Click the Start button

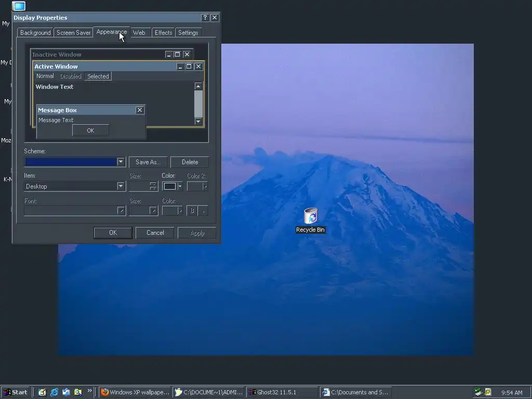click(15, 392)
